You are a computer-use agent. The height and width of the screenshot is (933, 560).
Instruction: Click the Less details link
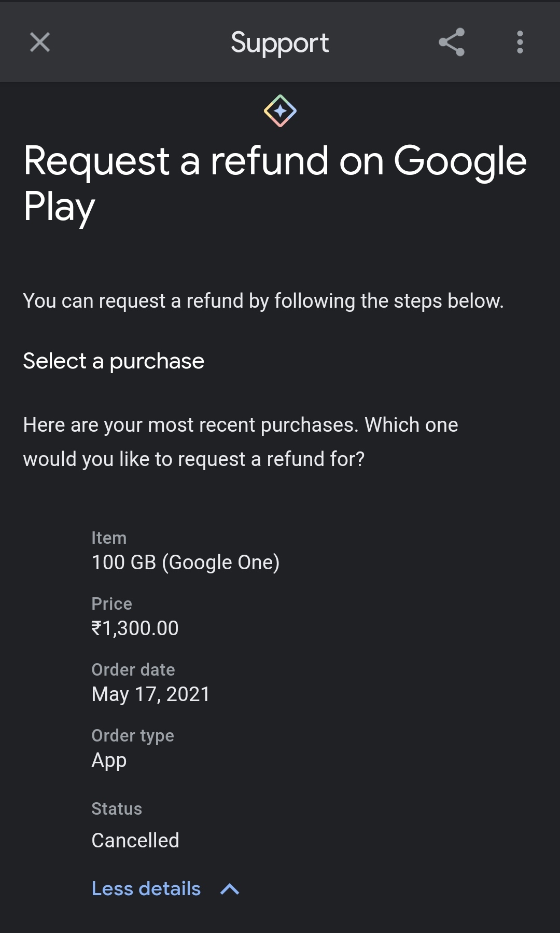tap(146, 889)
